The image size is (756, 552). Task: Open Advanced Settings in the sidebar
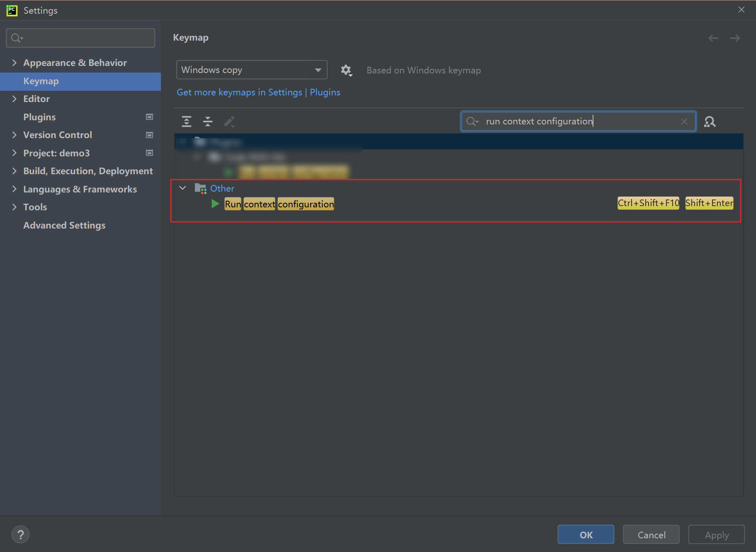point(64,225)
